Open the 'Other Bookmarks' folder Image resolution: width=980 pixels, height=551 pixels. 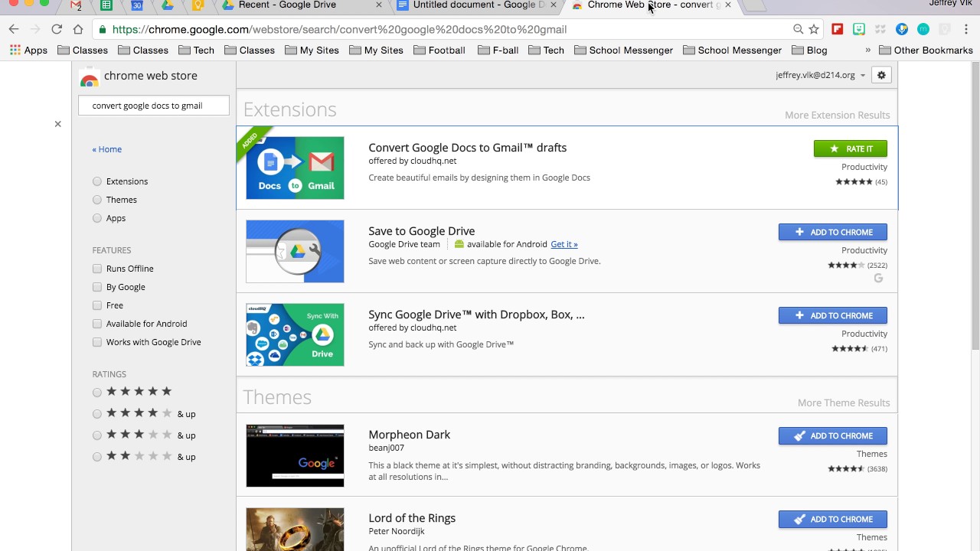pyautogui.click(x=926, y=50)
